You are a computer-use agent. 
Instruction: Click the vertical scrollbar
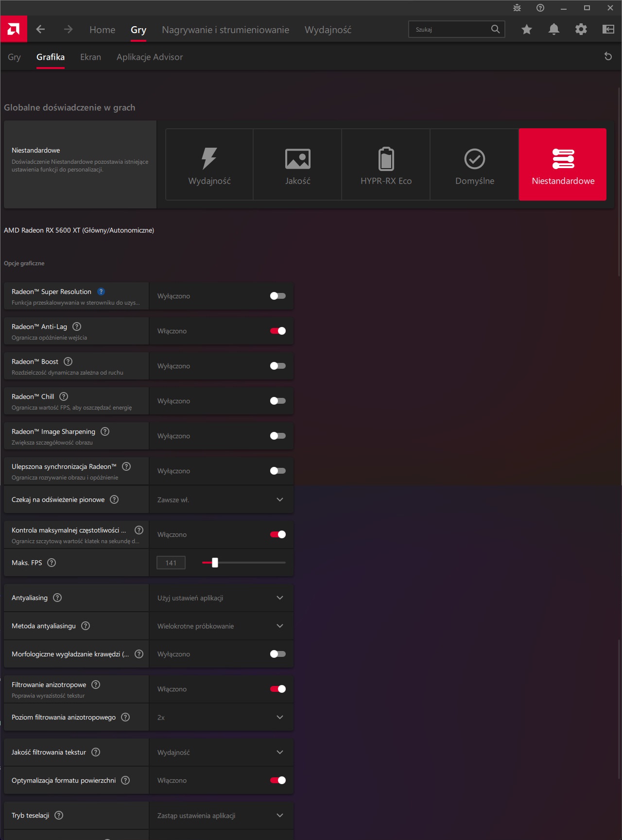(619, 182)
